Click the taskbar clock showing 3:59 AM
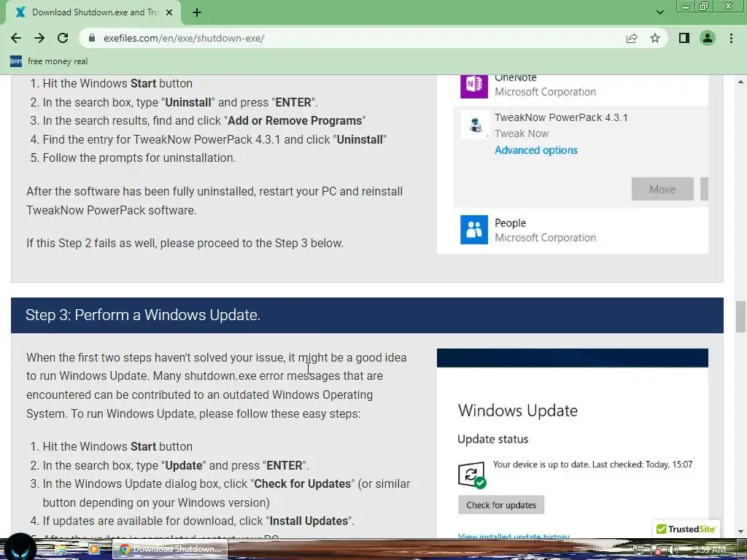 710,550
